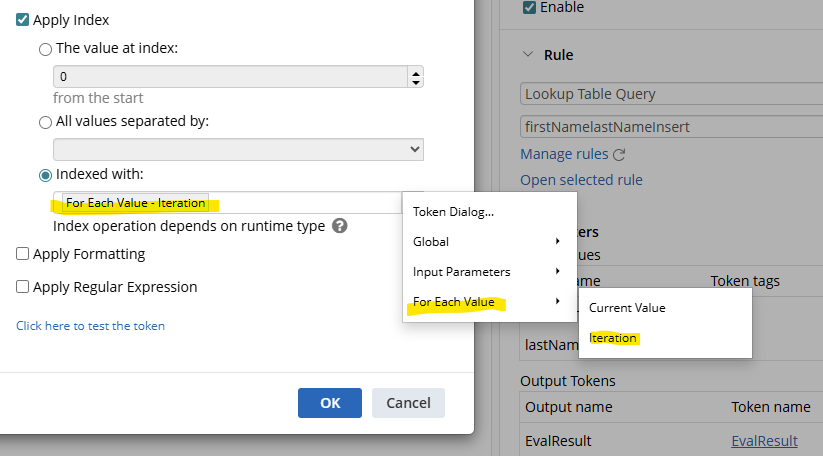The width and height of the screenshot is (823, 456).
Task: Click the OK button
Action: pos(330,403)
